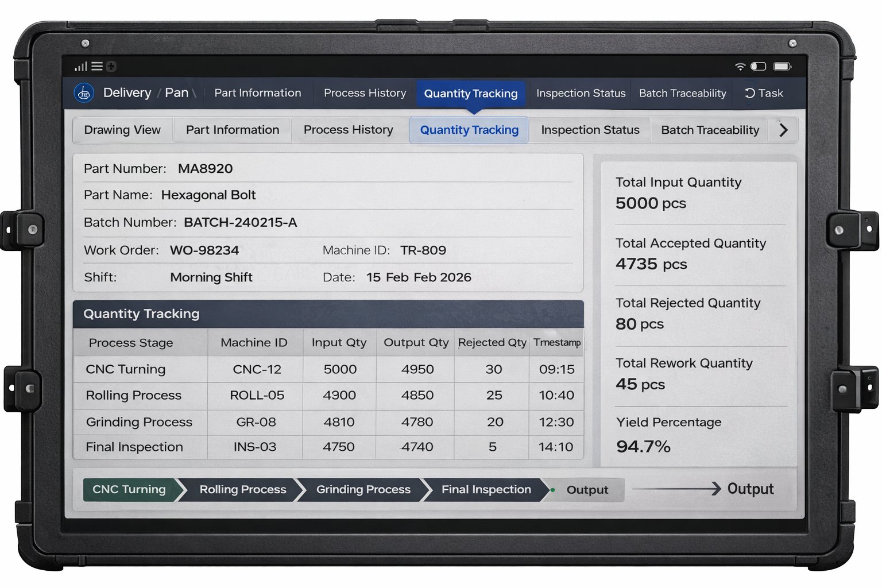Image resolution: width=882 pixels, height=588 pixels.
Task: Click the Yield Percentage value 94.7%
Action: point(643,446)
